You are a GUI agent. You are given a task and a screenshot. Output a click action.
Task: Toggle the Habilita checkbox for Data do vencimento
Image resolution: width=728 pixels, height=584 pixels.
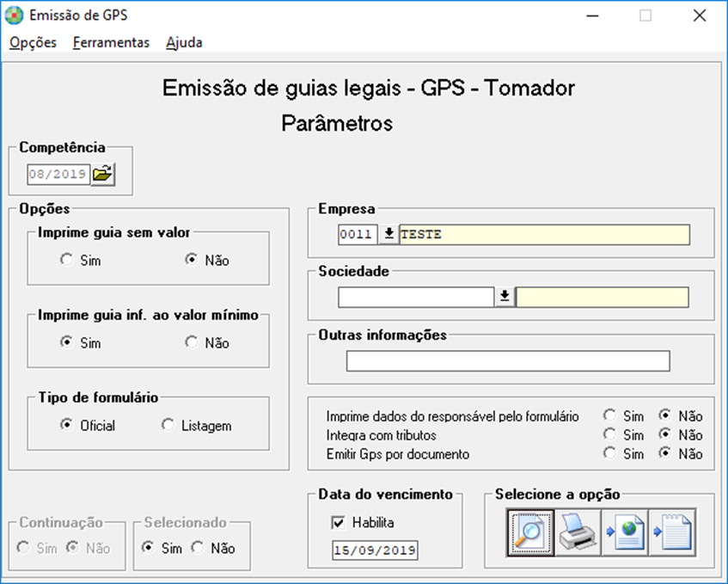coord(338,523)
